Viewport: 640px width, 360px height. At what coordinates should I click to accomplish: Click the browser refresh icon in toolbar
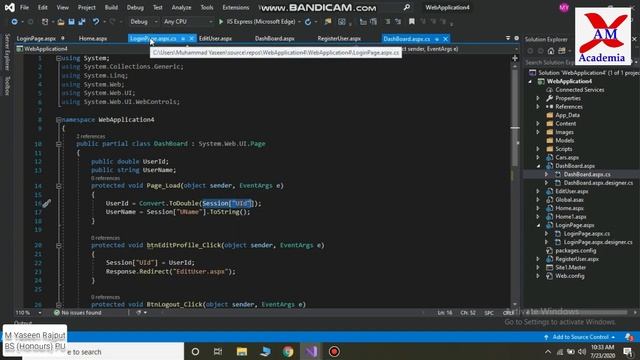[x=308, y=22]
